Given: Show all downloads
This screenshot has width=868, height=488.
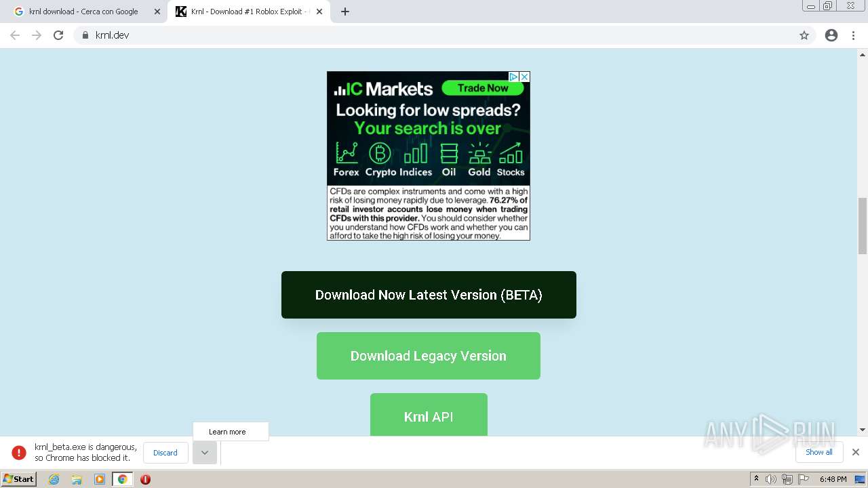Looking at the screenshot, I should [x=819, y=452].
